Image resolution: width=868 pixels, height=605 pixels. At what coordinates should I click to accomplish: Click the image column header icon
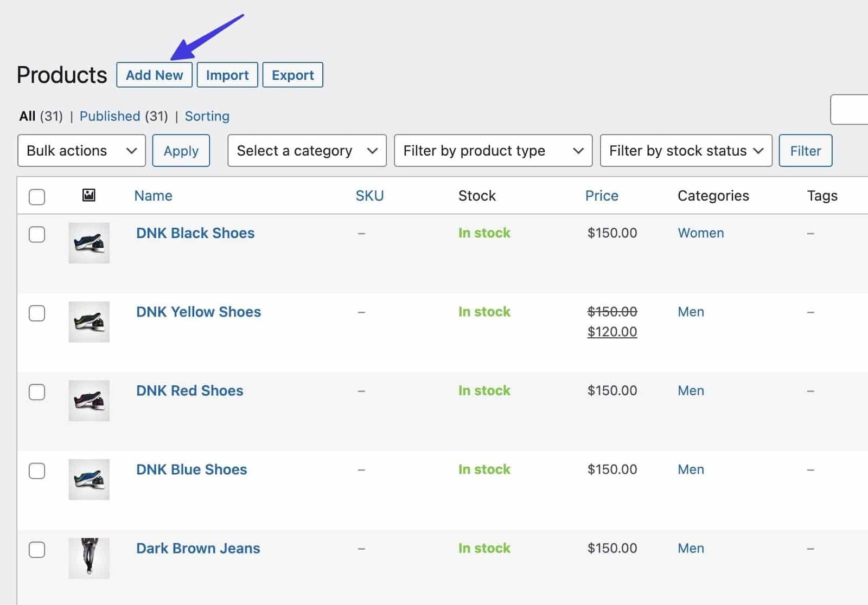[88, 196]
